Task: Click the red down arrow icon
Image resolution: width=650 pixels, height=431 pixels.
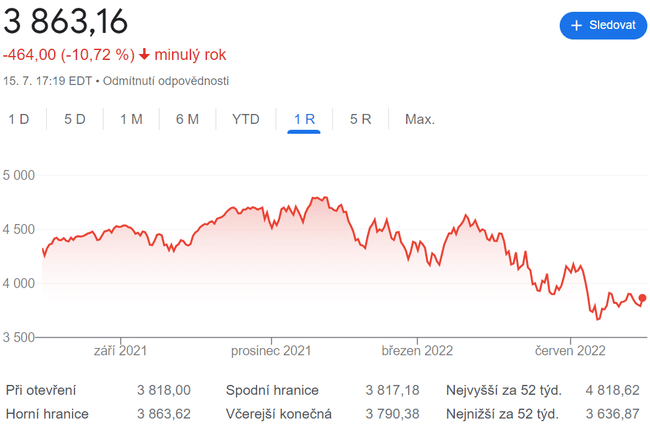Action: point(145,54)
